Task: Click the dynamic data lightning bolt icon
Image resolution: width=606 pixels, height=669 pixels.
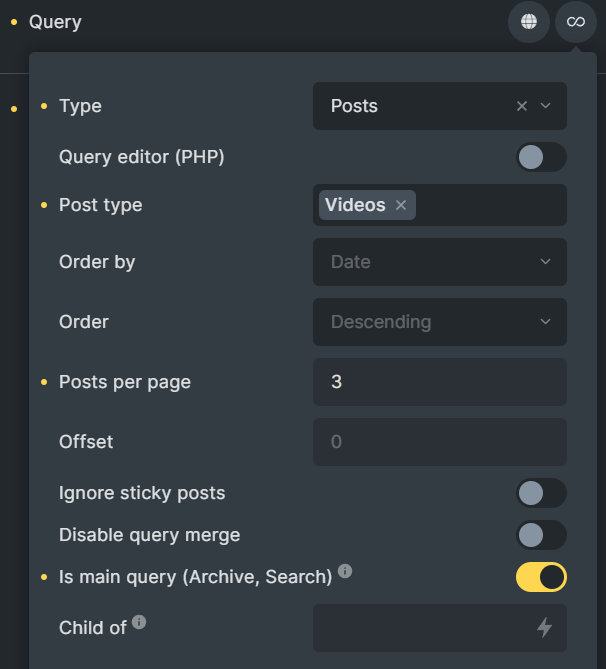Action: coord(545,628)
